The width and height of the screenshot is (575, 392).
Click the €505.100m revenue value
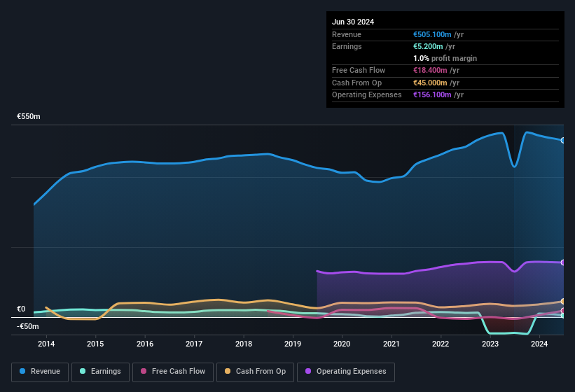click(432, 34)
